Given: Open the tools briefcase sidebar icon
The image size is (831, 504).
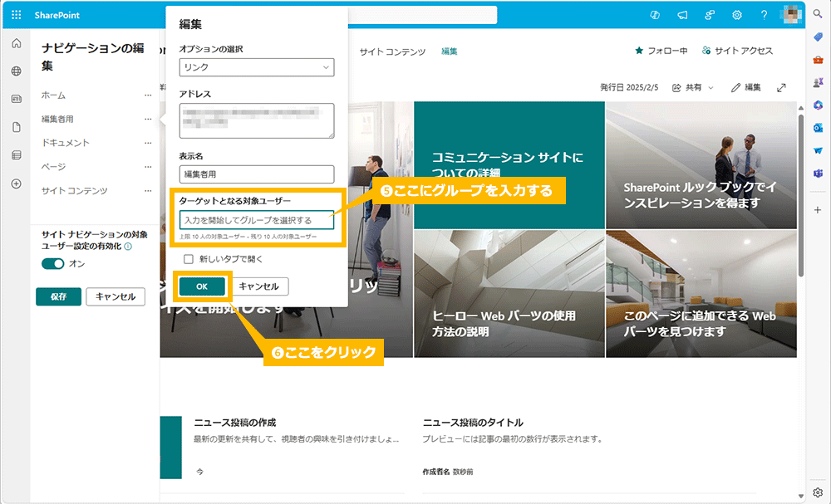Looking at the screenshot, I should (x=818, y=59).
